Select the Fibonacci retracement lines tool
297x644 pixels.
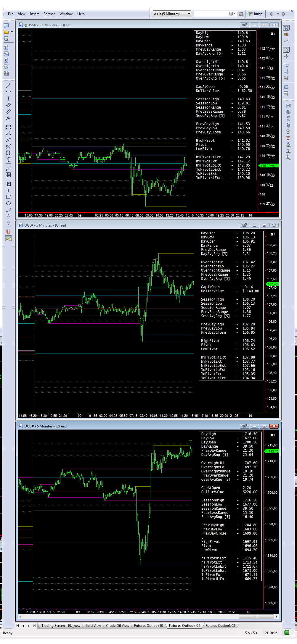pyautogui.click(x=8, y=127)
